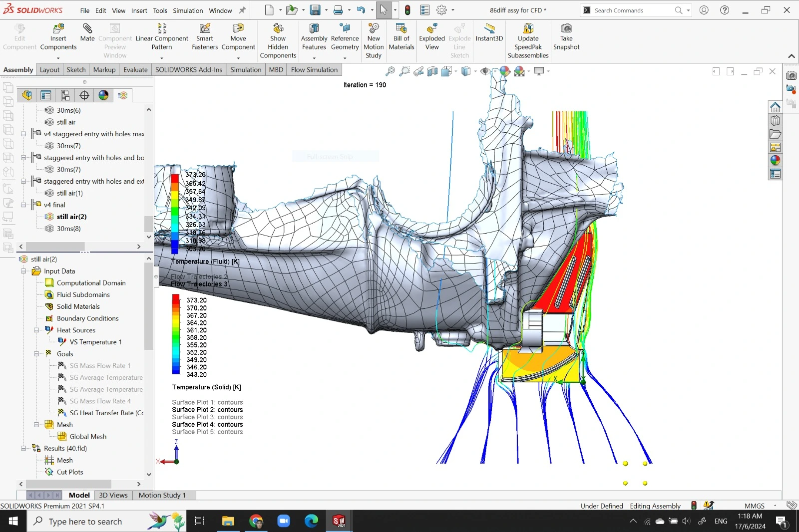Select Move Component tool
This screenshot has width=799, height=532.
coord(238,37)
